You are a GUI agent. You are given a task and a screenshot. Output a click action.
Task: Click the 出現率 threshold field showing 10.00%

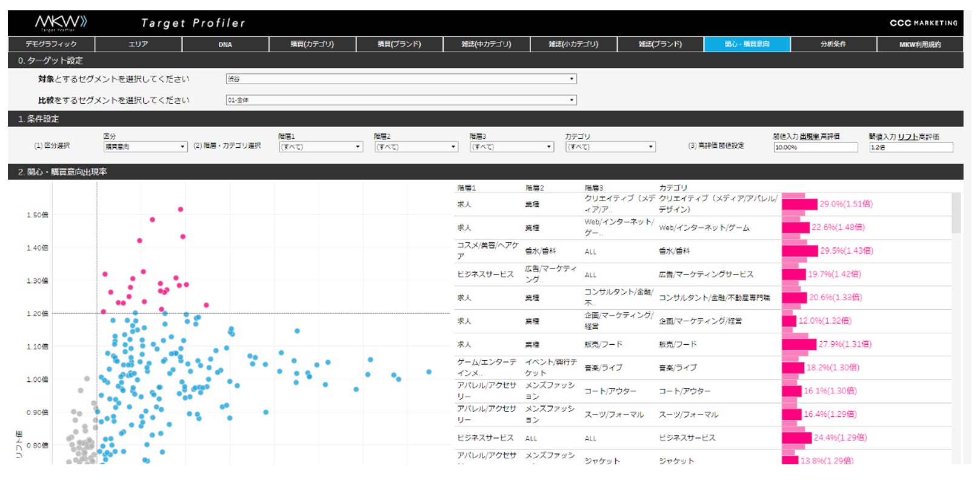point(816,147)
